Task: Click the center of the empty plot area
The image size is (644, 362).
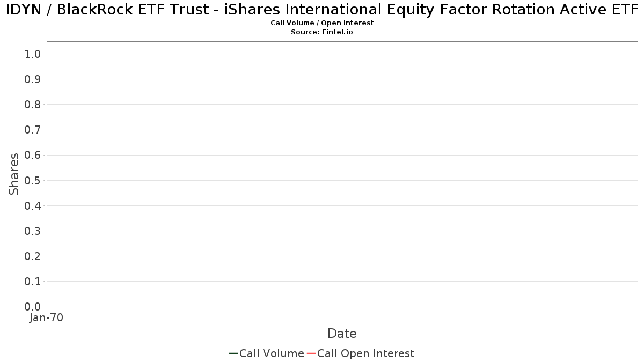Action: pos(342,174)
